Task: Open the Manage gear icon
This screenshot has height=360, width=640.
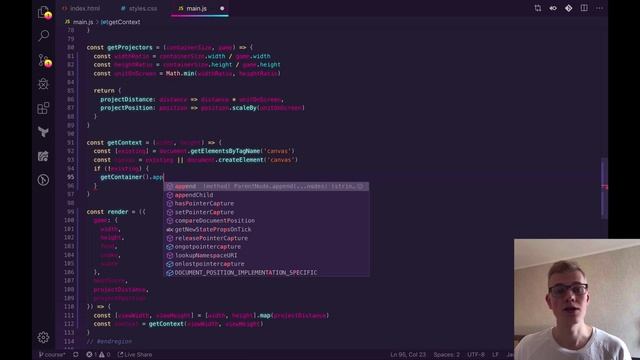Action: click(x=43, y=337)
